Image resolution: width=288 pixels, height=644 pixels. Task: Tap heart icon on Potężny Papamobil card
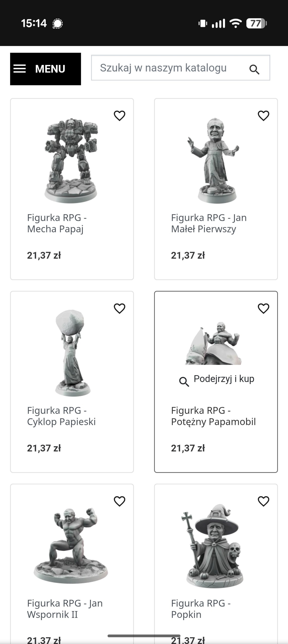click(263, 309)
